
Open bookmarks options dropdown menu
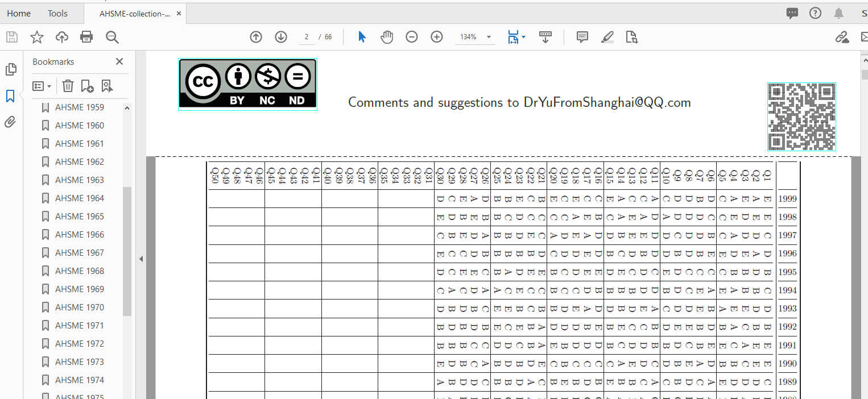[42, 86]
